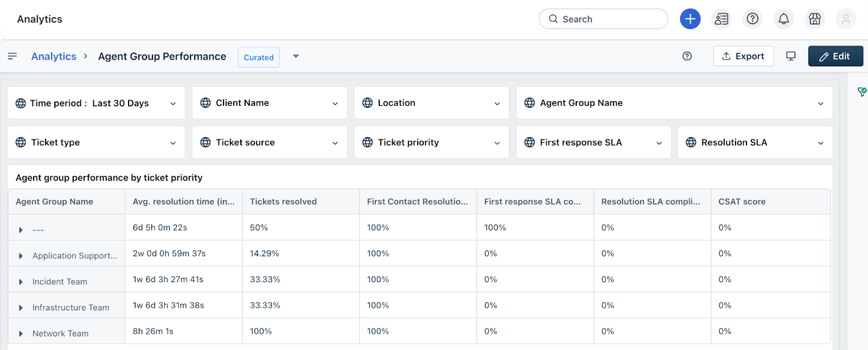Screen dimensions: 868x350
Task: Click the Export button
Action: [743, 56]
